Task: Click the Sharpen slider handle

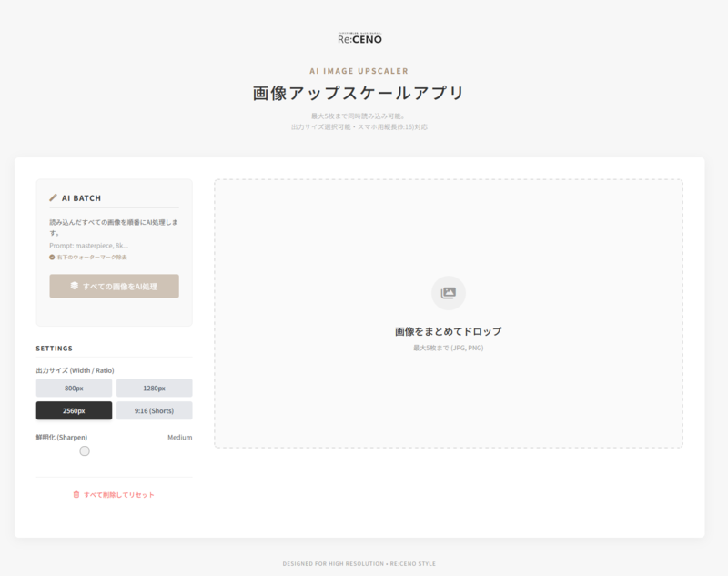Action: click(x=85, y=451)
